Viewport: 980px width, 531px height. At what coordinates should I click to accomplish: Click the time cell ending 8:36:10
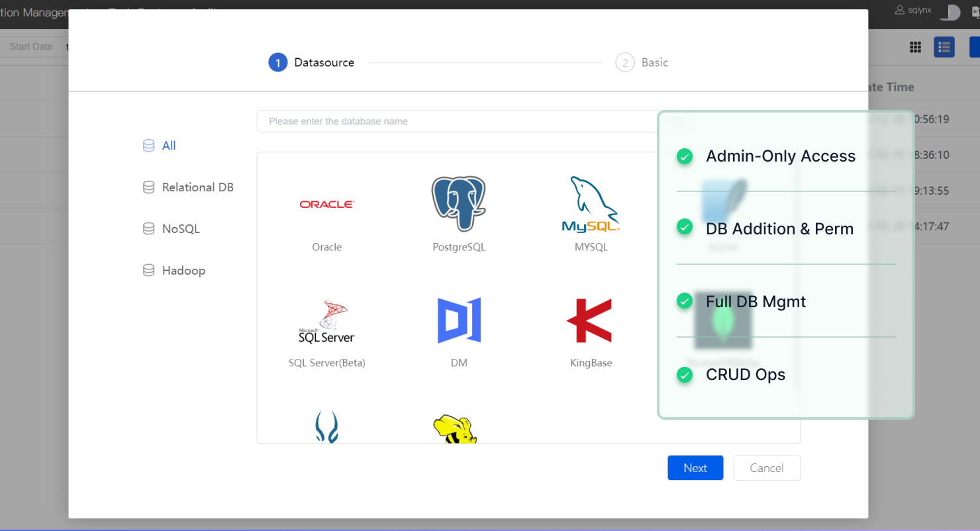point(932,155)
